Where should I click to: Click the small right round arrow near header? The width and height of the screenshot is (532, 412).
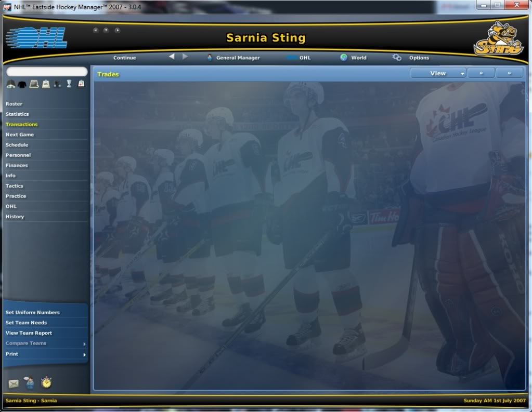coord(117,30)
